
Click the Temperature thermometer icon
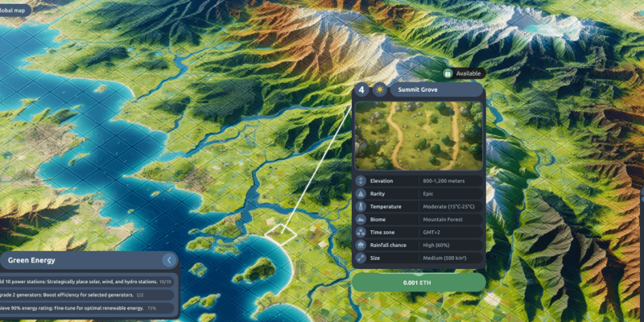click(360, 207)
